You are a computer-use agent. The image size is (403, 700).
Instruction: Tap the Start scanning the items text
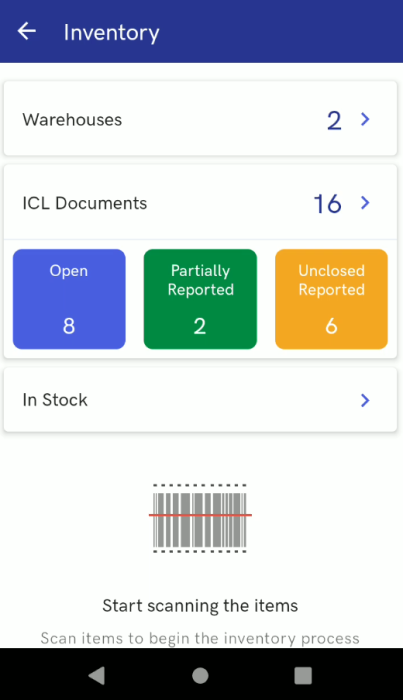(200, 606)
